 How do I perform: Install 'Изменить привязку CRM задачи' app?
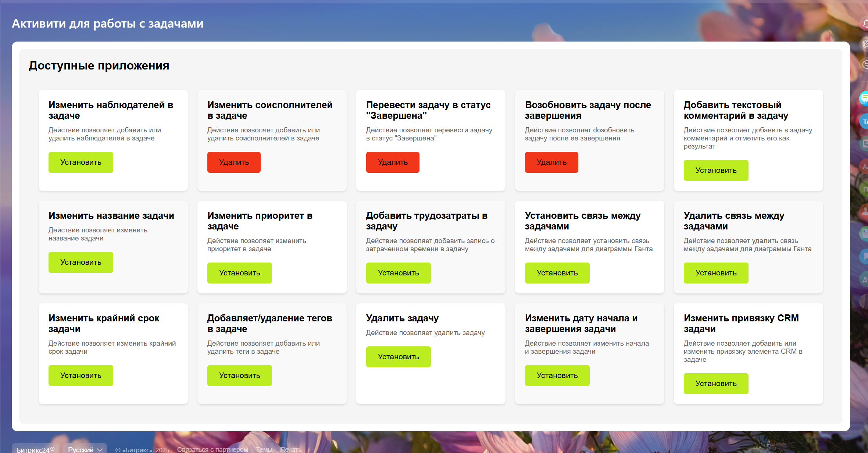click(x=716, y=384)
